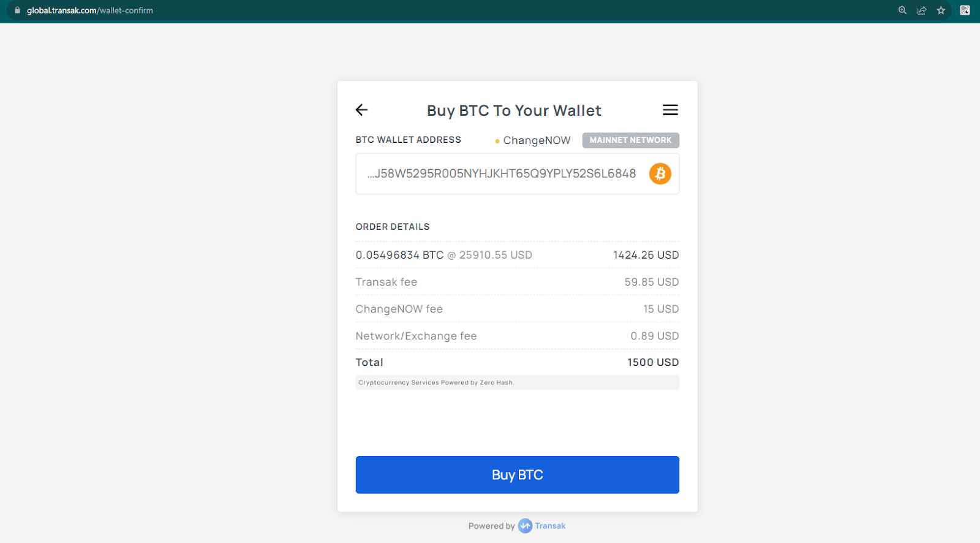This screenshot has width=980, height=543.
Task: Click the Network/Exchange fee row
Action: tap(517, 336)
